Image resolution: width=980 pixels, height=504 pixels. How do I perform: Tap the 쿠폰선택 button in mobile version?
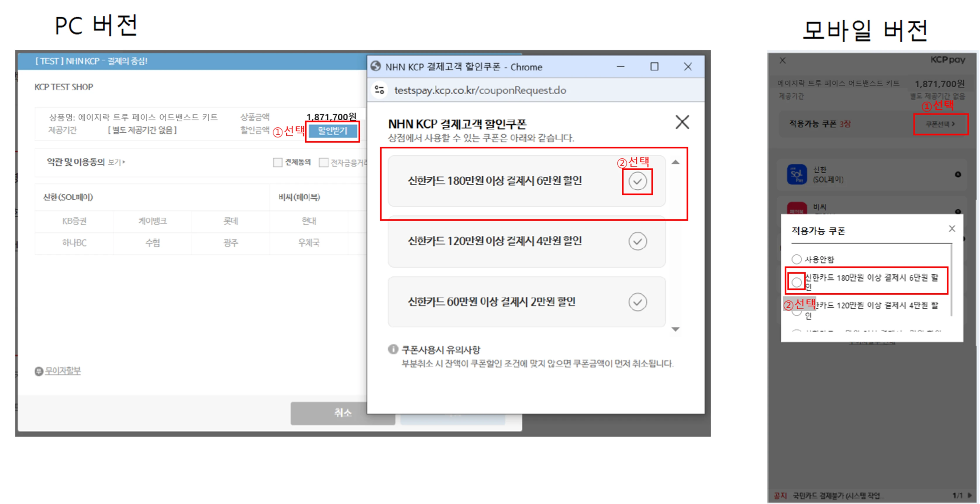coord(940,124)
